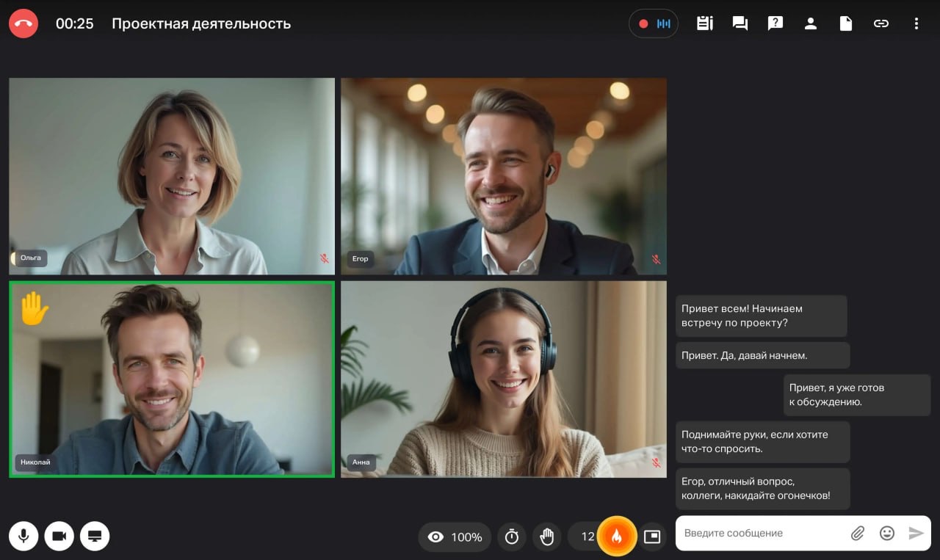Screen dimensions: 940x560
Task: Send the message with the arrow icon
Action: point(916,534)
